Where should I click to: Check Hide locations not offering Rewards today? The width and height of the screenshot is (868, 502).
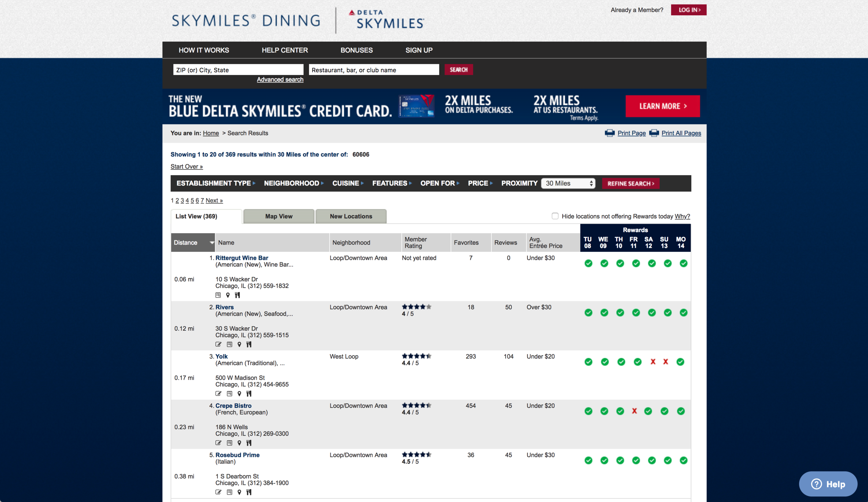[x=555, y=216]
